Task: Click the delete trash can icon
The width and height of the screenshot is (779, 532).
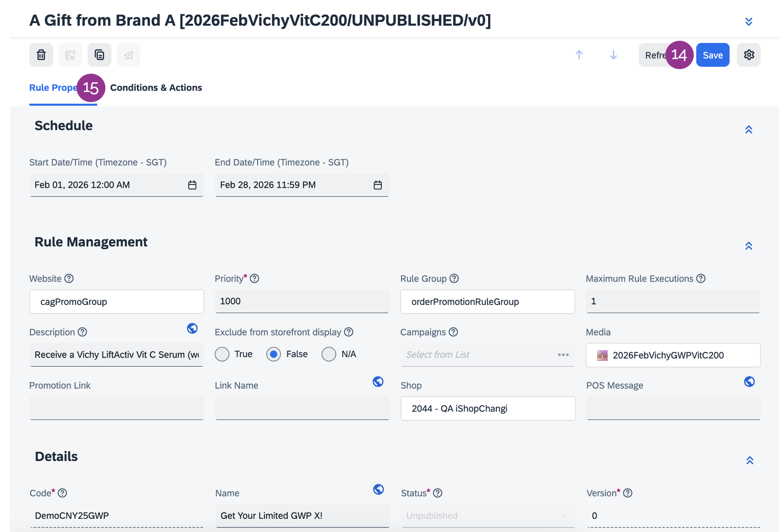Action: [41, 55]
